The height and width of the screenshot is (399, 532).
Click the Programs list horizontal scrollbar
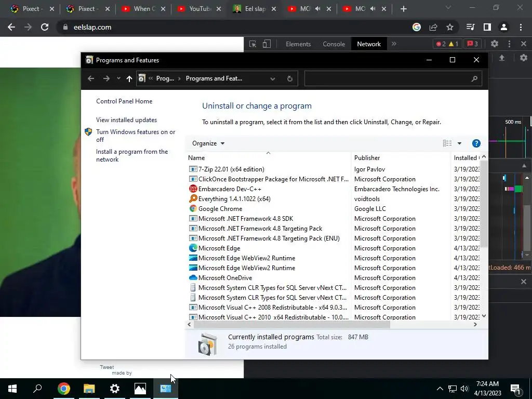[292, 324]
